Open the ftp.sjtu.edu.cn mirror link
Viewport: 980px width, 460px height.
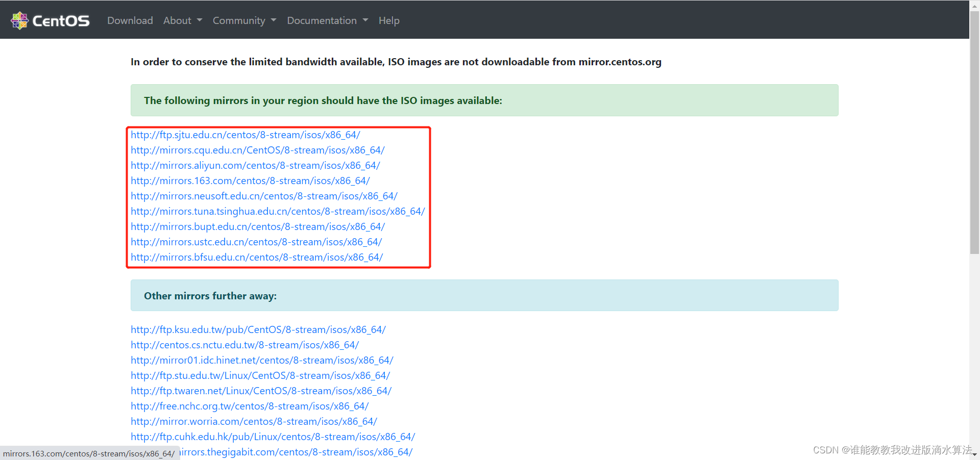pos(246,135)
